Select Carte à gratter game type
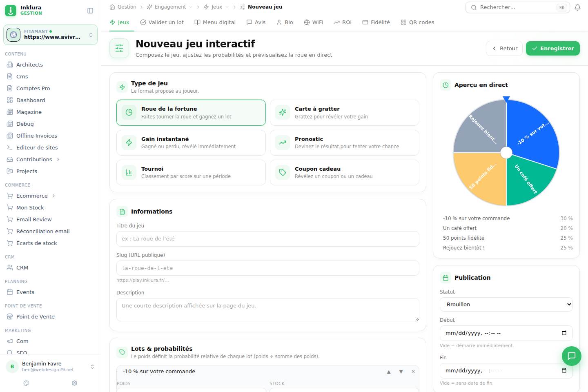The image size is (588, 392). 345,113
